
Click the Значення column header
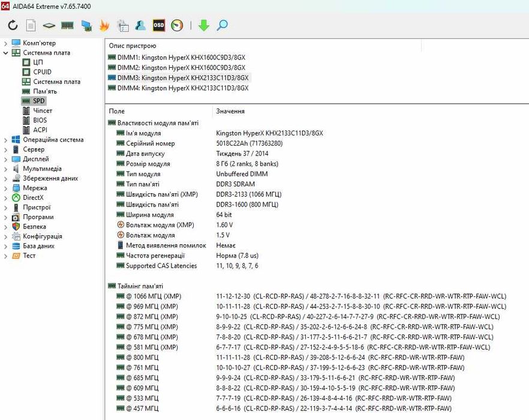pos(230,111)
